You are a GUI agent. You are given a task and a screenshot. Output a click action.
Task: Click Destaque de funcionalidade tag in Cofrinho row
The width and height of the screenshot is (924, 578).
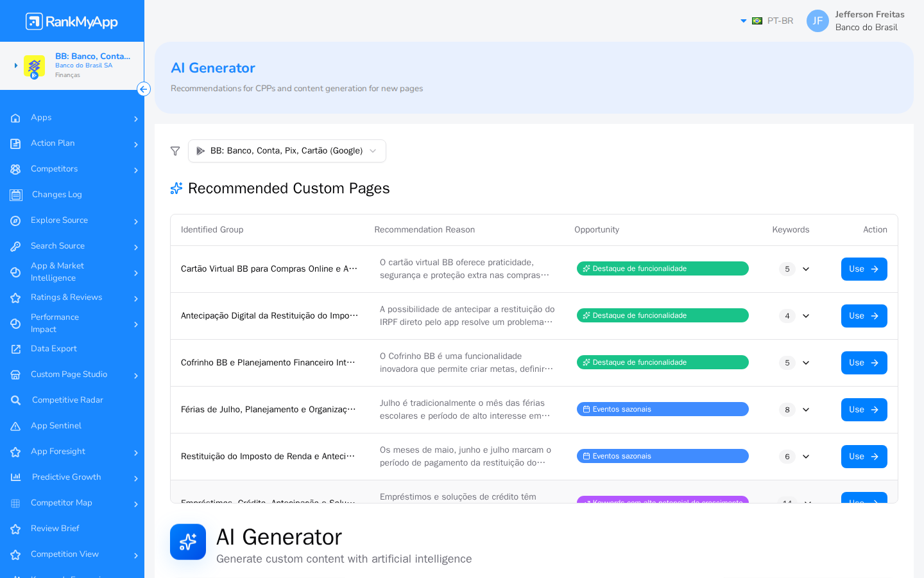(x=662, y=362)
